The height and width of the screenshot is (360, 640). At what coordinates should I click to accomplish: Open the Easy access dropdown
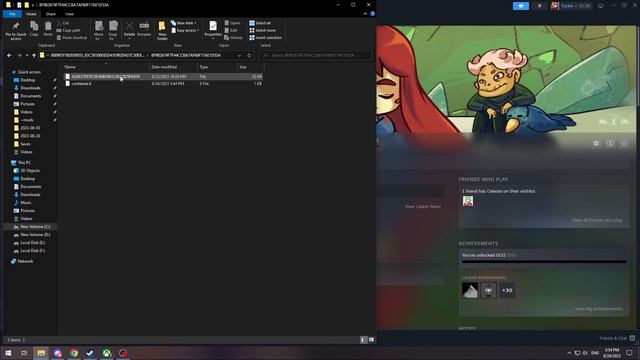[x=185, y=30]
